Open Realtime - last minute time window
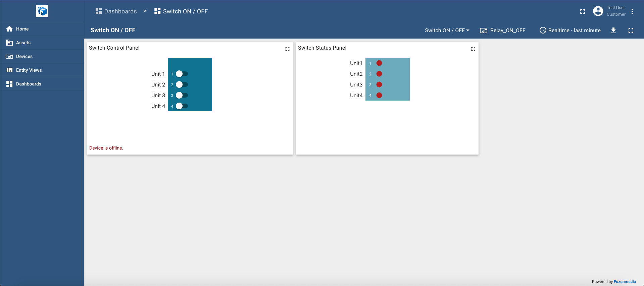The width and height of the screenshot is (644, 286). 570,31
